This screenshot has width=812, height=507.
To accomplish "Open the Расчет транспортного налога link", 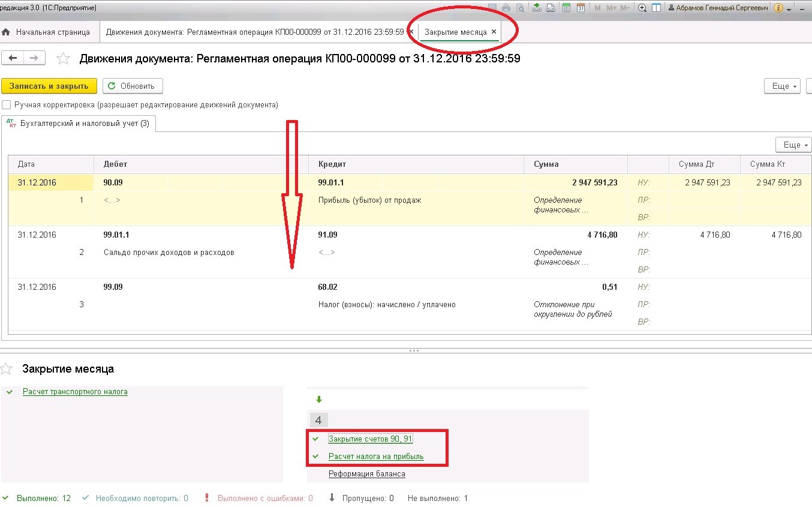I will point(75,391).
